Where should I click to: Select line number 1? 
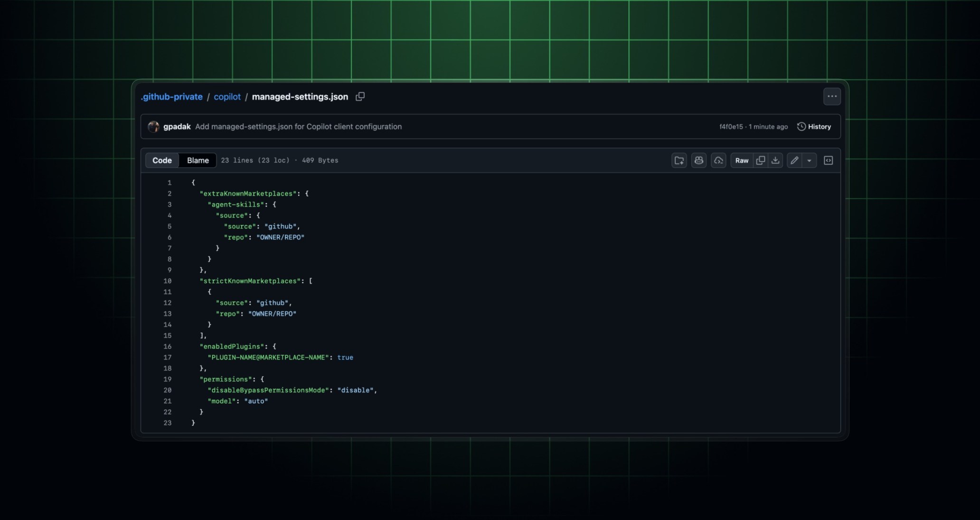[x=169, y=183]
